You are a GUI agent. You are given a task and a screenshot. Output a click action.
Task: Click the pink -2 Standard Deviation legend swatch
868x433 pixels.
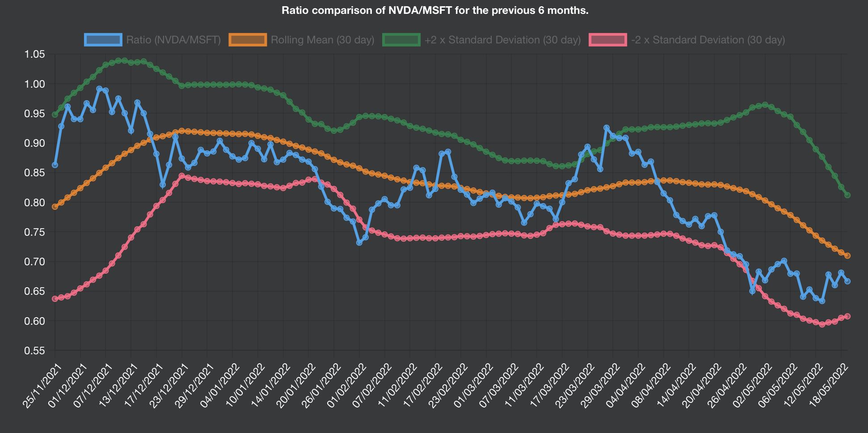608,39
